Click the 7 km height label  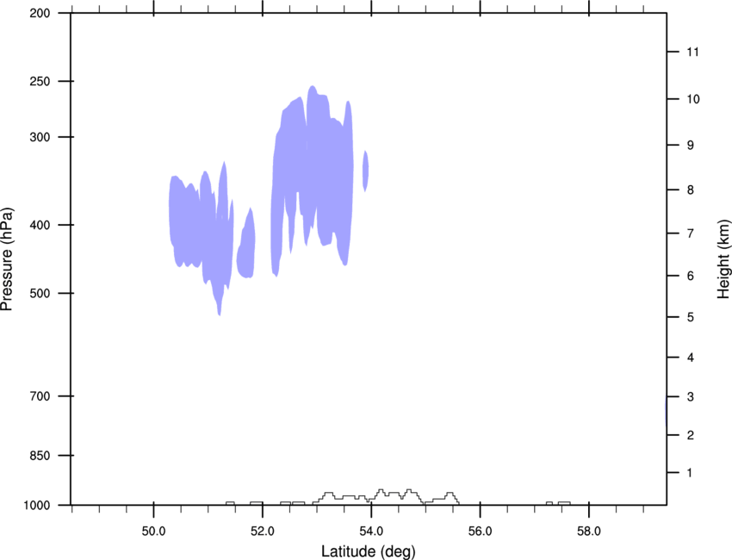(690, 233)
